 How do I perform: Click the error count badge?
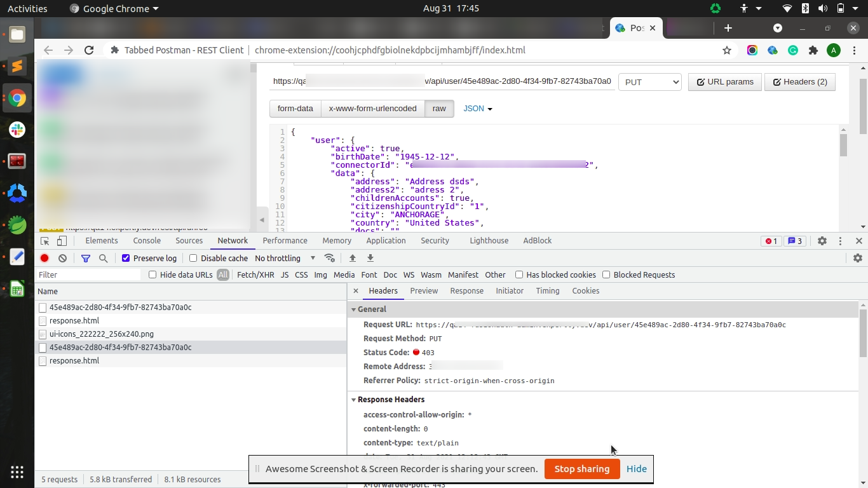coord(771,241)
